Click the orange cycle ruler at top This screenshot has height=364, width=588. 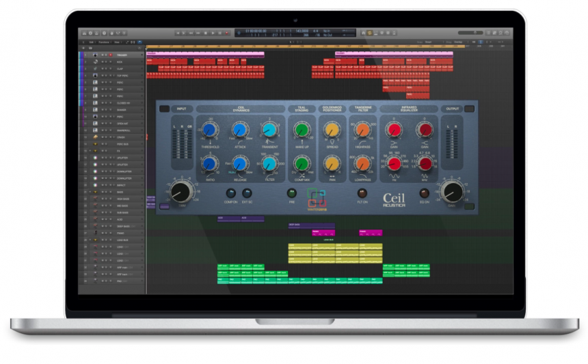point(306,46)
